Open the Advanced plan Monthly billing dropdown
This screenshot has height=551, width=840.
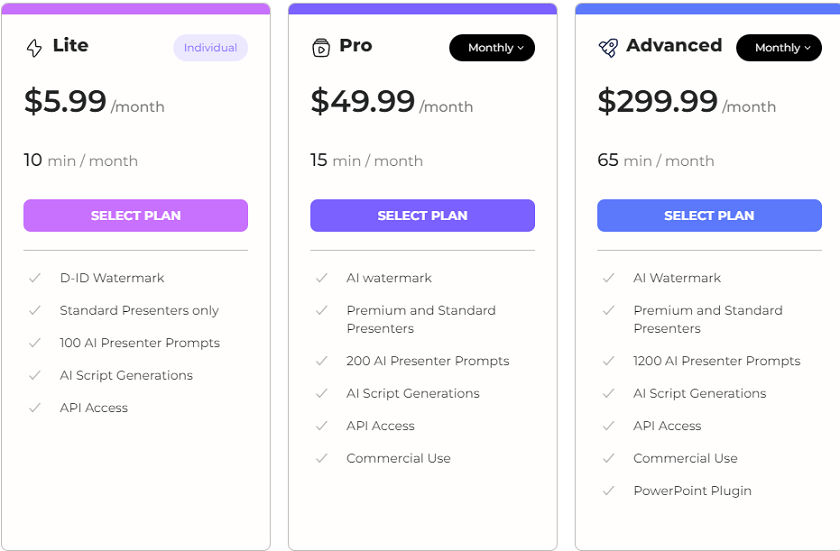tap(779, 48)
